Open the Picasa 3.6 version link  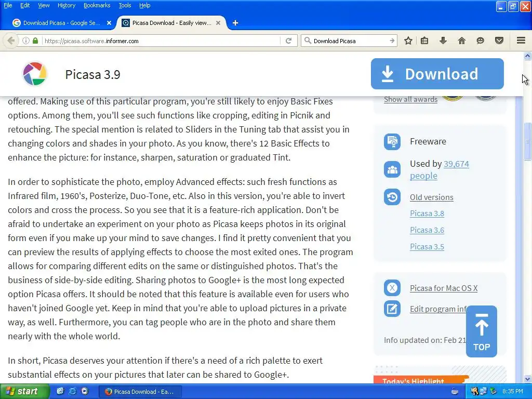427,230
